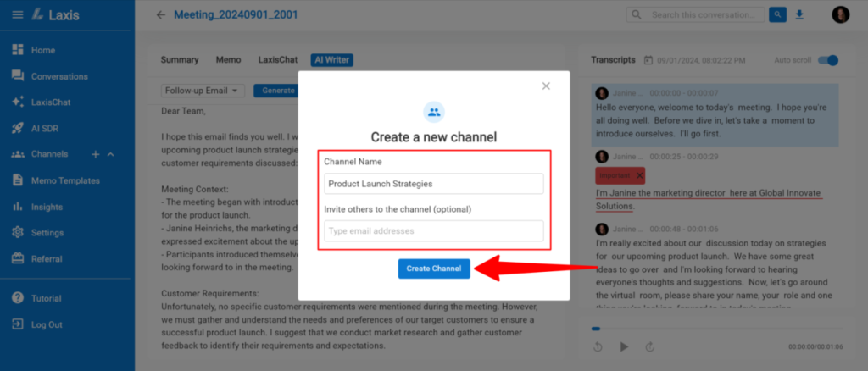
Task: Switch to the Summary tab
Action: click(180, 60)
